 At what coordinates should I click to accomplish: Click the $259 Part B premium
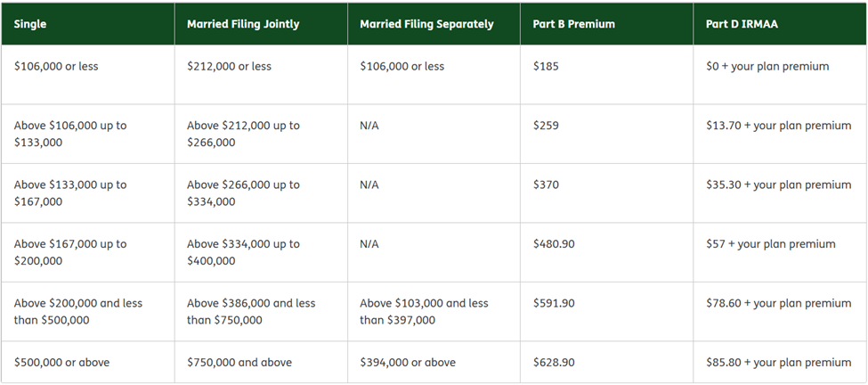(x=546, y=126)
